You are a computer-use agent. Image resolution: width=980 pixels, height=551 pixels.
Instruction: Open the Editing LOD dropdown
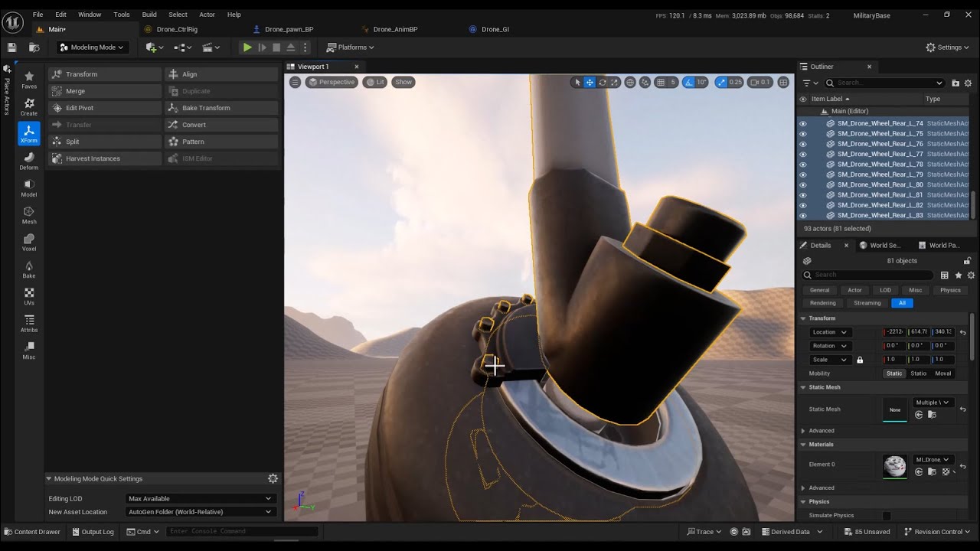pyautogui.click(x=200, y=498)
